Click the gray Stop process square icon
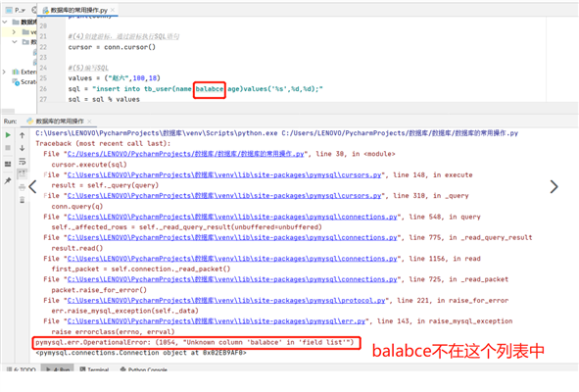 pyautogui.click(x=8, y=148)
